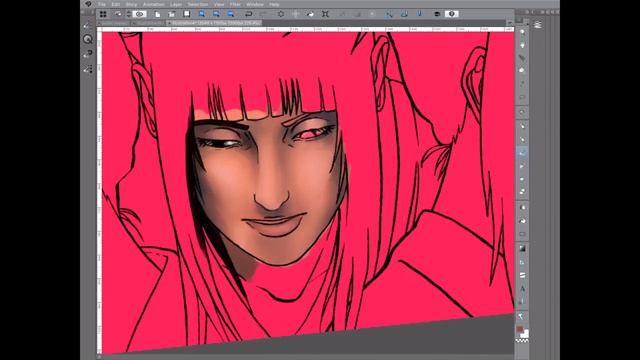Open the File menu

[x=102, y=4]
